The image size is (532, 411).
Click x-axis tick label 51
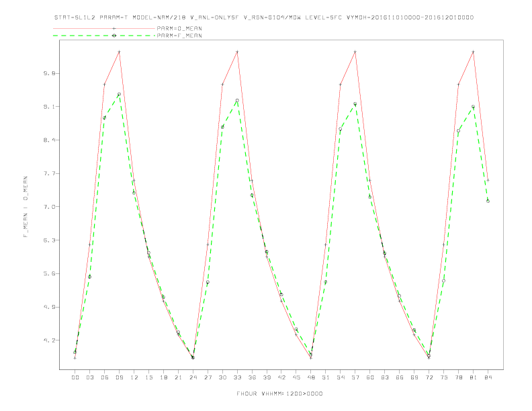click(326, 377)
